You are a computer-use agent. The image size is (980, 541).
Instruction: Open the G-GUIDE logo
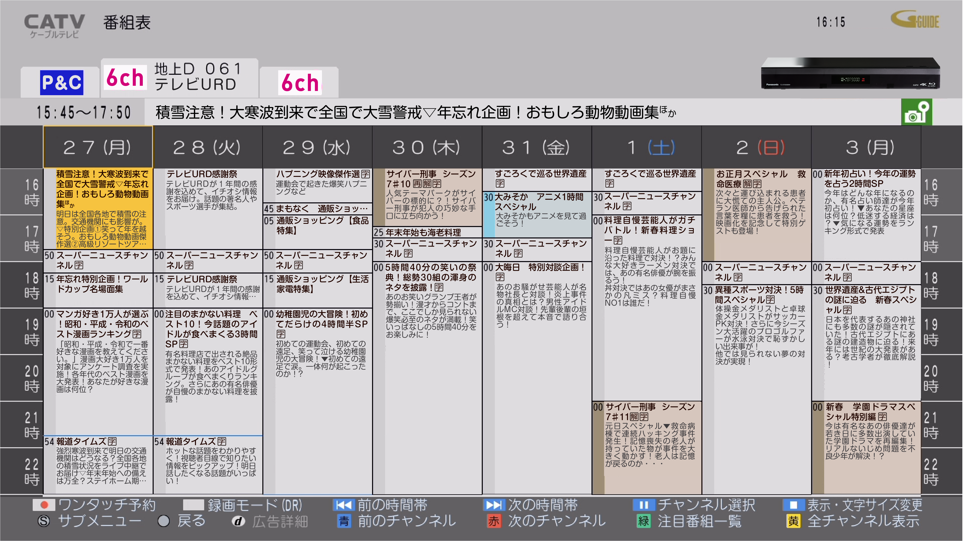coord(915,20)
